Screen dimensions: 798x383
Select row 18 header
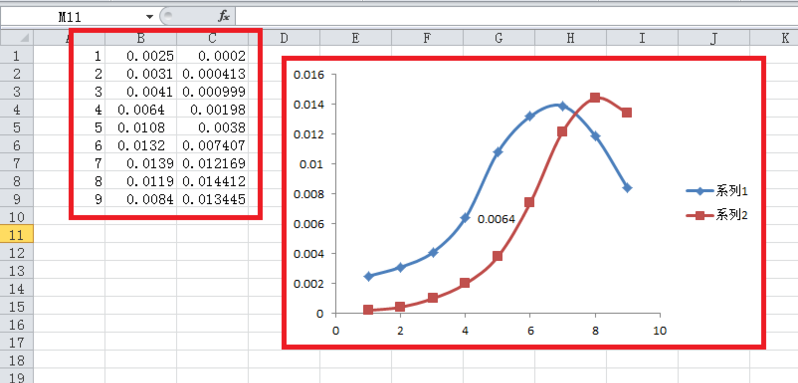17,360
